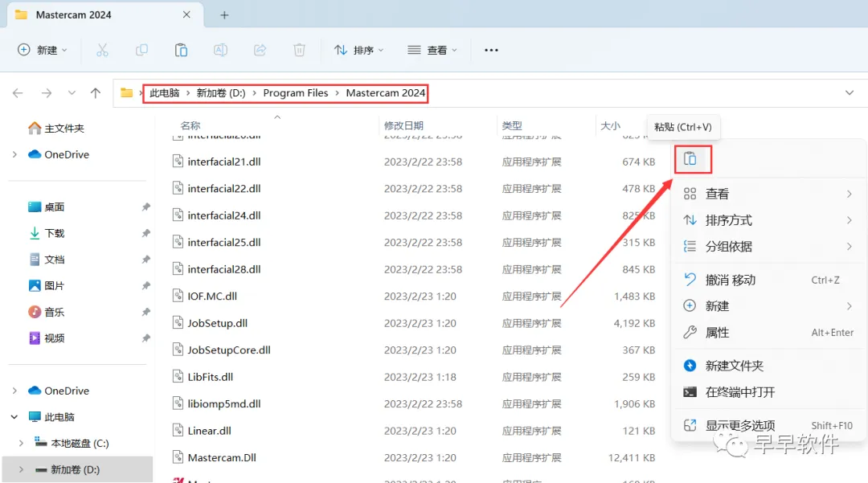This screenshot has width=868, height=483.
Task: Click Program Files in the breadcrumb
Action: point(296,93)
